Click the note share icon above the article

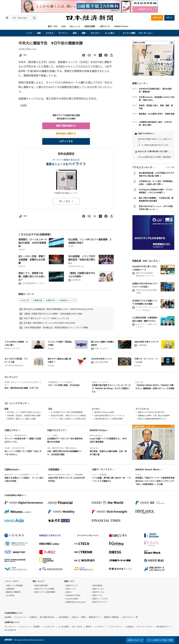click(95, 55)
